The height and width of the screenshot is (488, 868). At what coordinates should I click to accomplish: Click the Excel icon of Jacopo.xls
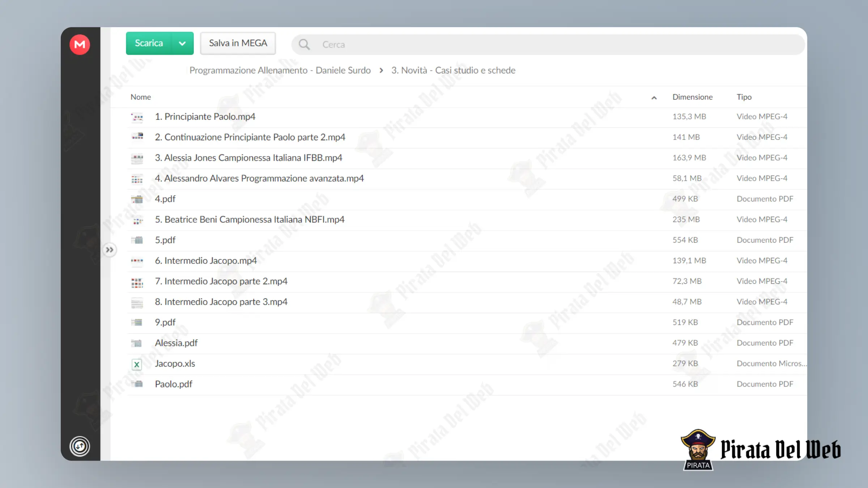tap(137, 364)
